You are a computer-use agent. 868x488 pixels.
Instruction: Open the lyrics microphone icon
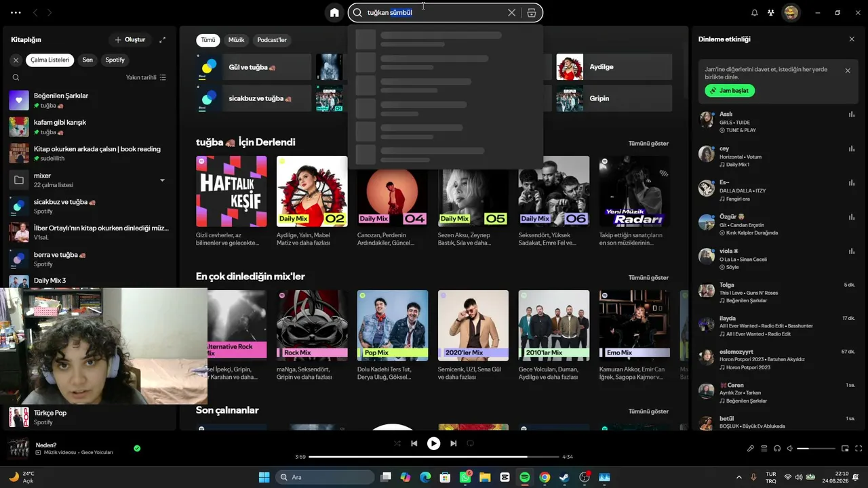(751, 448)
